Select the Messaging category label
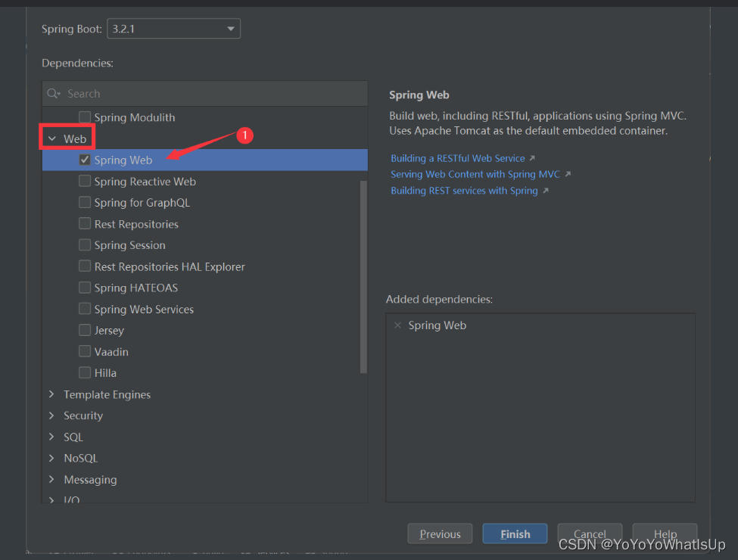 pyautogui.click(x=90, y=480)
